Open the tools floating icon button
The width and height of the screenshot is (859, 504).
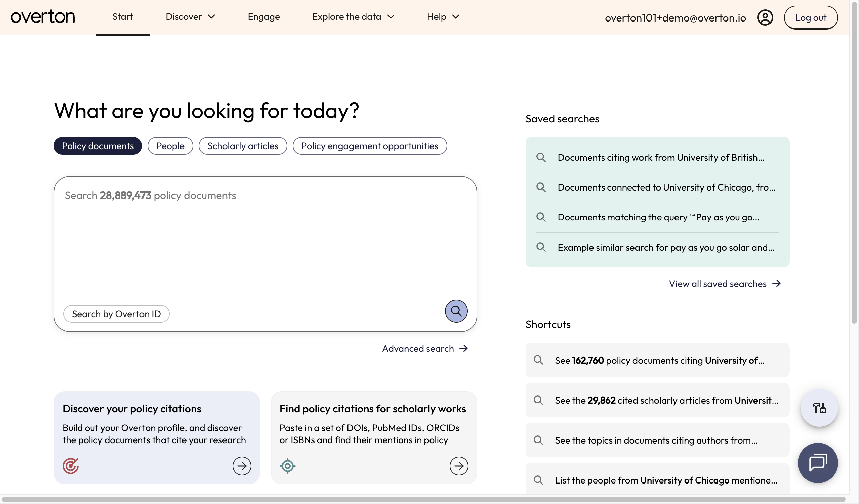(819, 408)
